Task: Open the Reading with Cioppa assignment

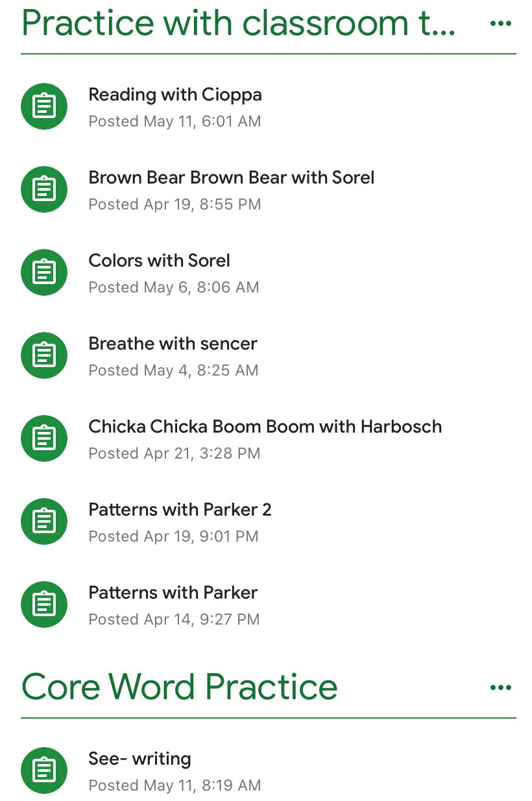Action: coord(175,95)
